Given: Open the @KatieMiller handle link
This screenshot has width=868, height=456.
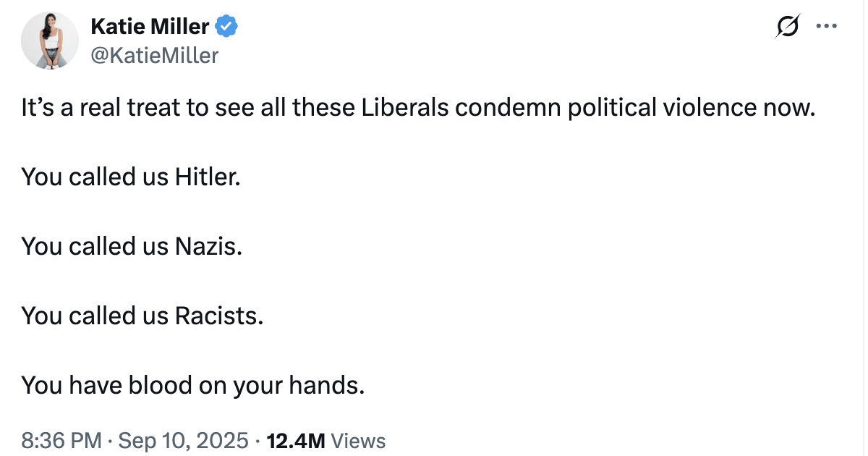Looking at the screenshot, I should pos(154,55).
